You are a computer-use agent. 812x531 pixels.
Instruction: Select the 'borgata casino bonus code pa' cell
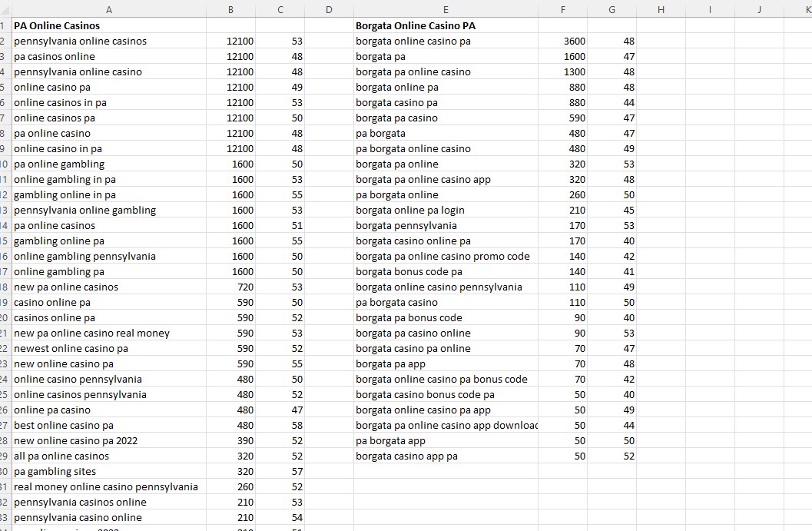[x=446, y=395]
